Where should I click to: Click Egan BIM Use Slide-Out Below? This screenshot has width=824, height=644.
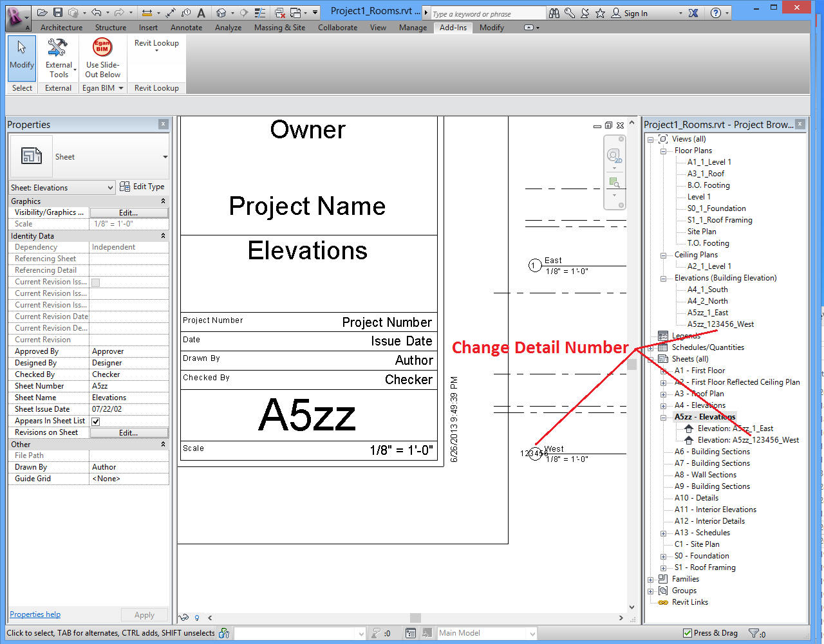[102, 58]
